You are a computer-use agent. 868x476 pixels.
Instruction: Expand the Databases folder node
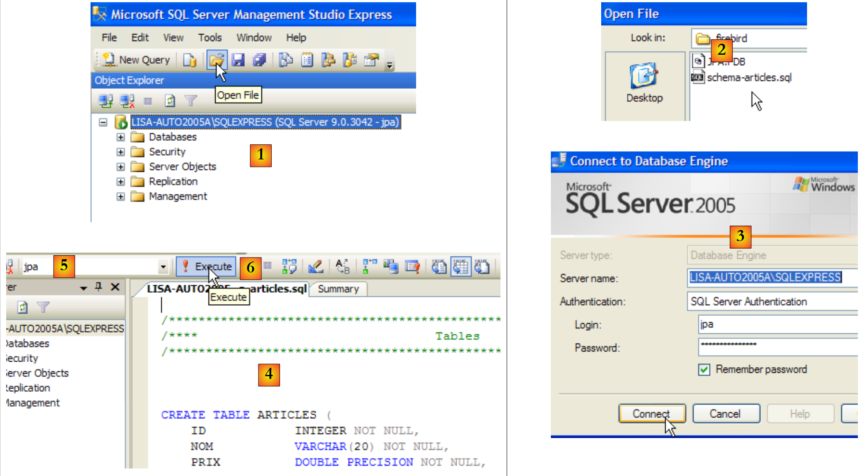click(121, 137)
